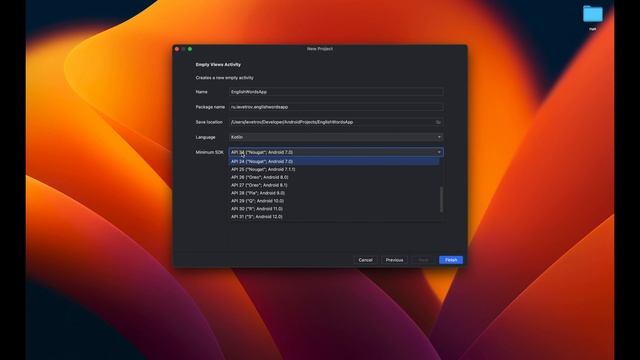Click the green zoom button of New Project
This screenshot has height=360, width=640.
[190, 49]
